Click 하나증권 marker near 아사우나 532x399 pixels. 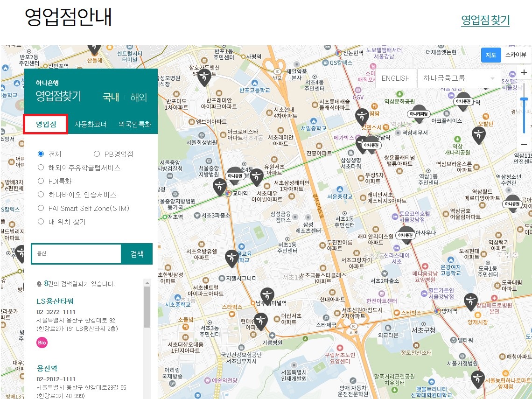coord(406,235)
